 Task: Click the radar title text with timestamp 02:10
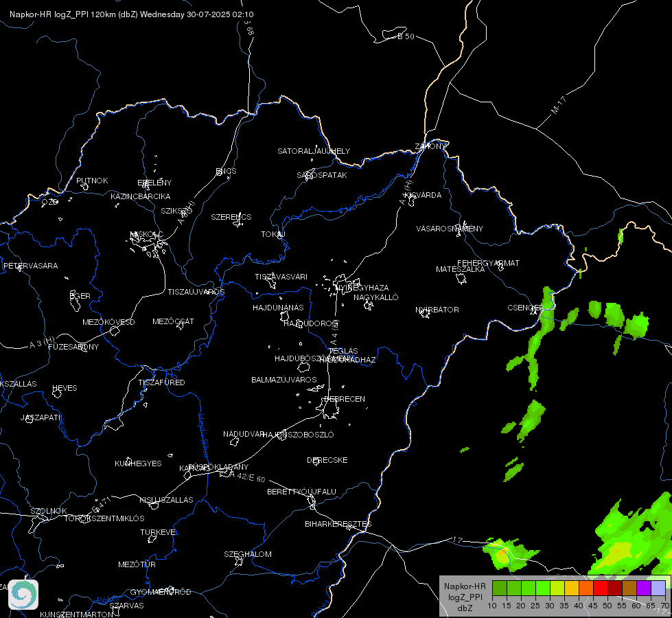132,14
